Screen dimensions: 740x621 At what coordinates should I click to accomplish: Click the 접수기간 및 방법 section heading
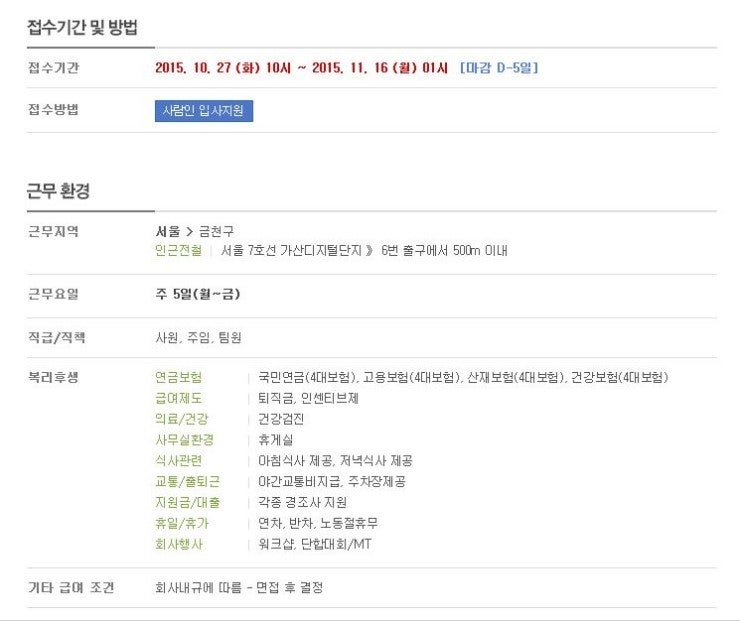click(82, 27)
